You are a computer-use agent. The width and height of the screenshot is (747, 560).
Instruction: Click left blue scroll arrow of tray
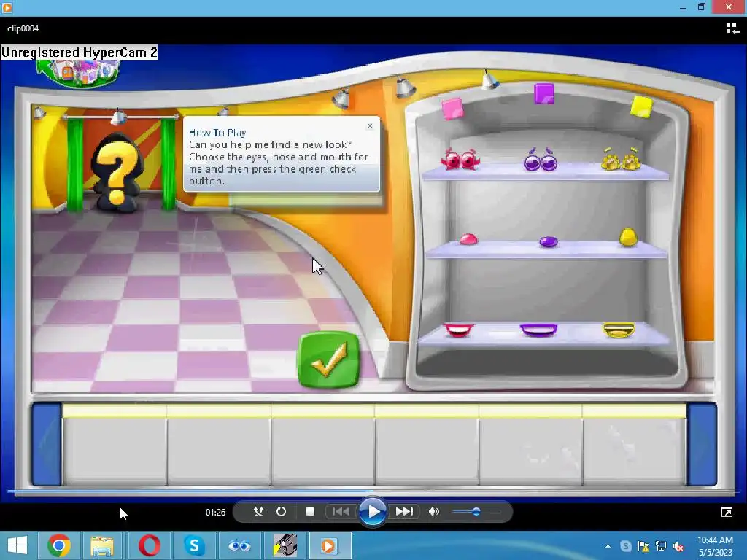pyautogui.click(x=46, y=444)
